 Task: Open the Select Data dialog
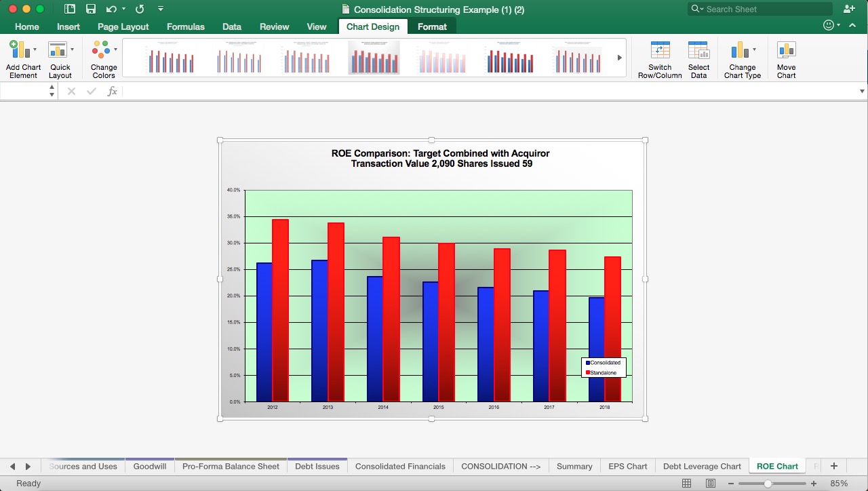[x=698, y=58]
